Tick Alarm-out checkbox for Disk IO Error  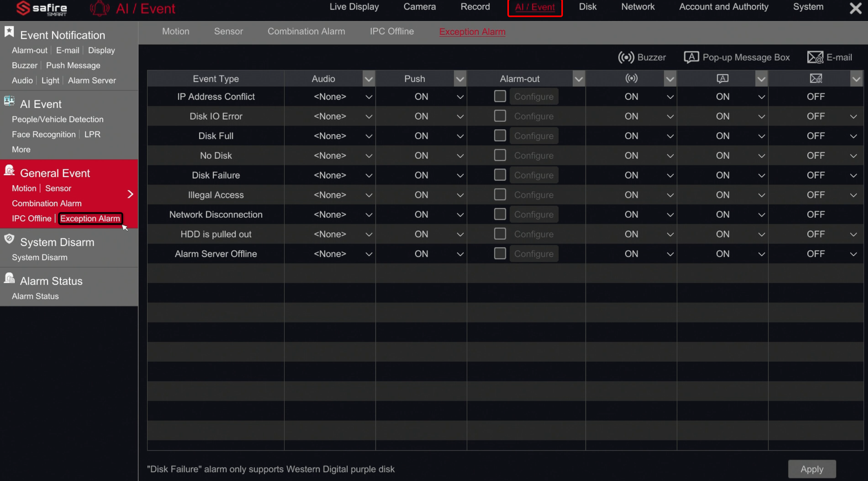(x=500, y=116)
